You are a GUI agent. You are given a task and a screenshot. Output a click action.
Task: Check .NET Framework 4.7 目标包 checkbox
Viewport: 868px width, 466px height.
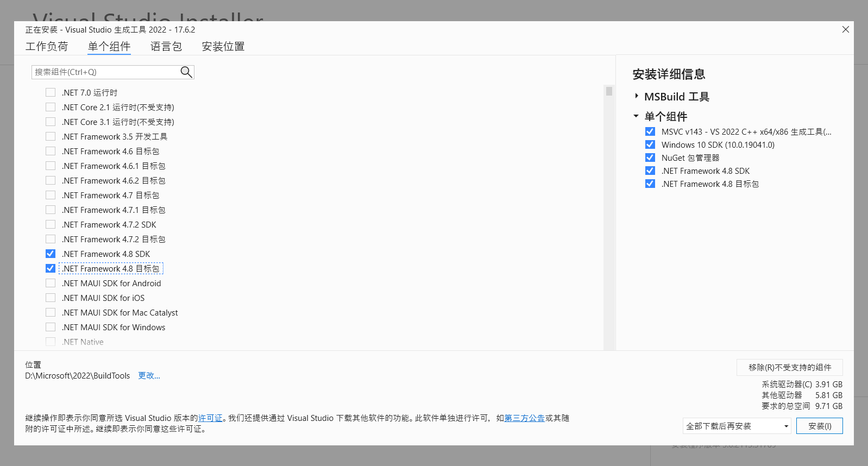[x=51, y=195]
